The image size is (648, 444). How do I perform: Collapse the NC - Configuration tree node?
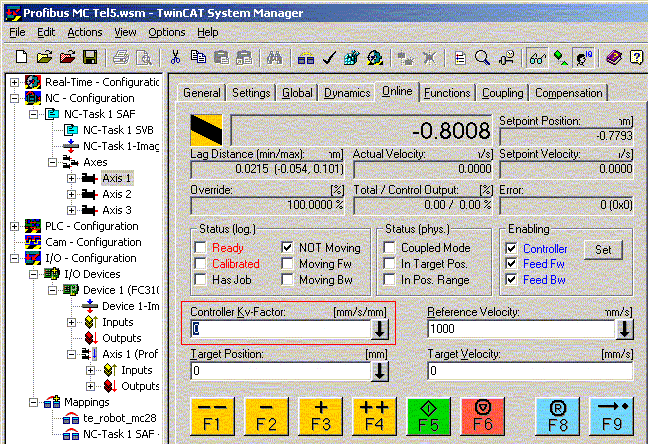[14, 98]
